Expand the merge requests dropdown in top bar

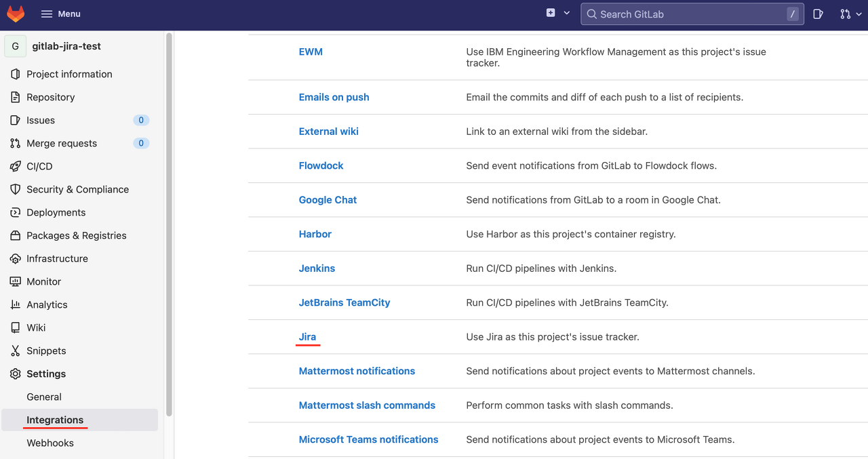(859, 14)
